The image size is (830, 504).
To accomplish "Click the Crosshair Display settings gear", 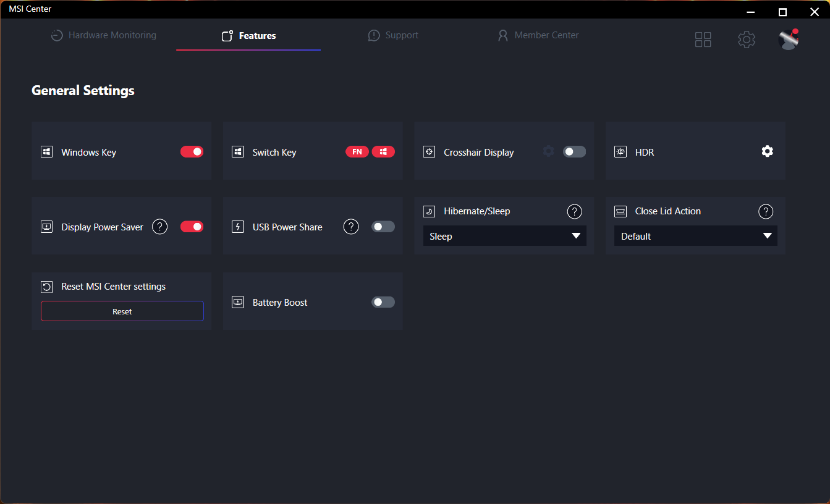I will coord(548,151).
